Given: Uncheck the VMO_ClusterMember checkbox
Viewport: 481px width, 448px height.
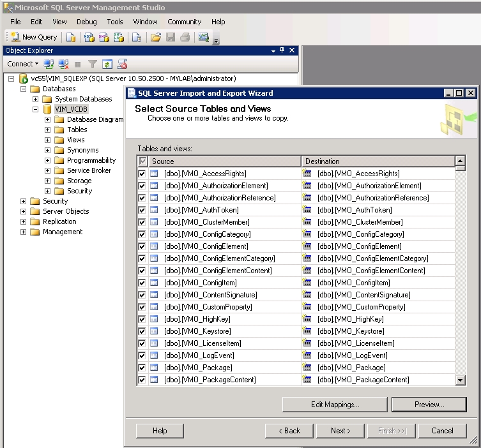Looking at the screenshot, I should pyautogui.click(x=142, y=222).
